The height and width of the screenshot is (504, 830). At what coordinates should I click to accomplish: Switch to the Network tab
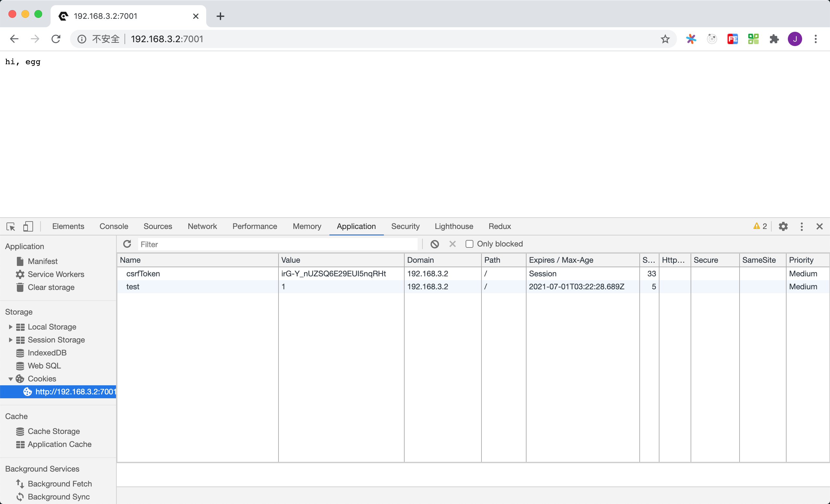tap(202, 226)
